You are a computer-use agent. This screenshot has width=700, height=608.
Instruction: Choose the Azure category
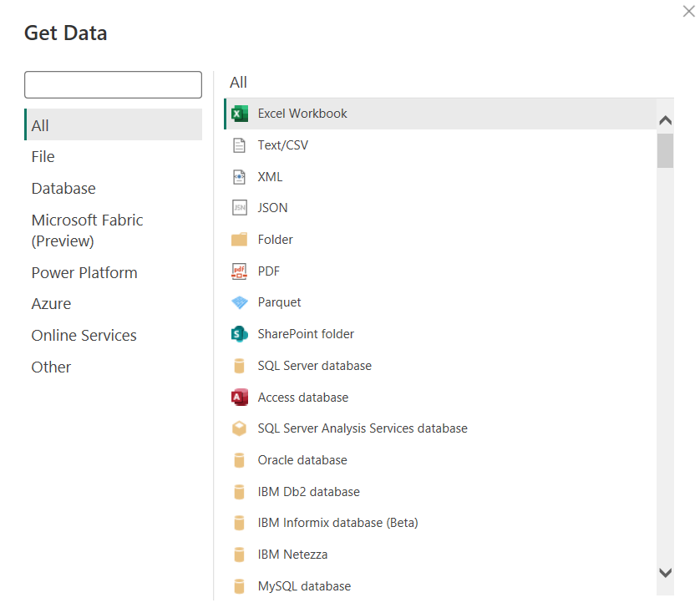click(x=51, y=304)
